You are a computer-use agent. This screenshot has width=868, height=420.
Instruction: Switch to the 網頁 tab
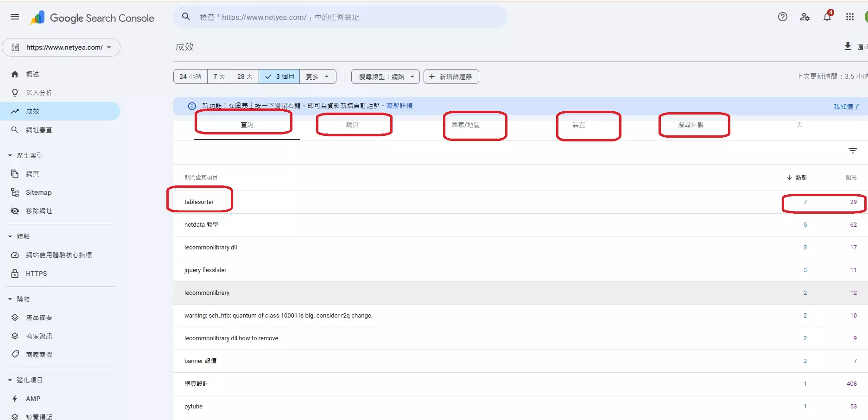(354, 124)
